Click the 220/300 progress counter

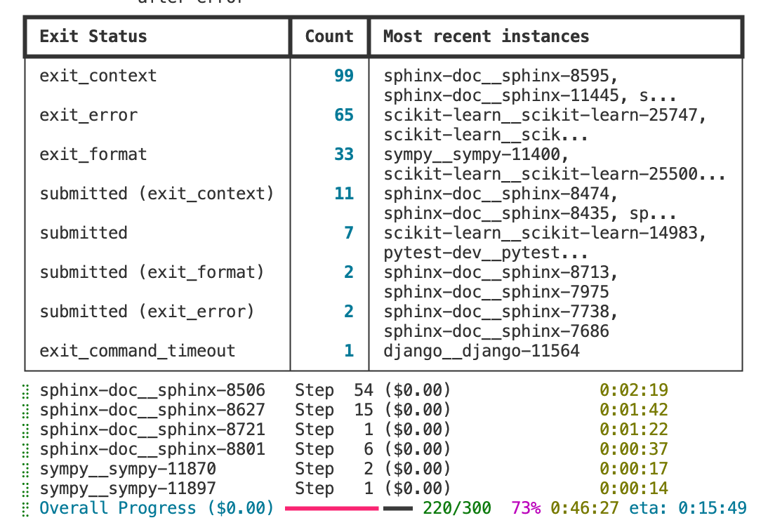pos(456,508)
